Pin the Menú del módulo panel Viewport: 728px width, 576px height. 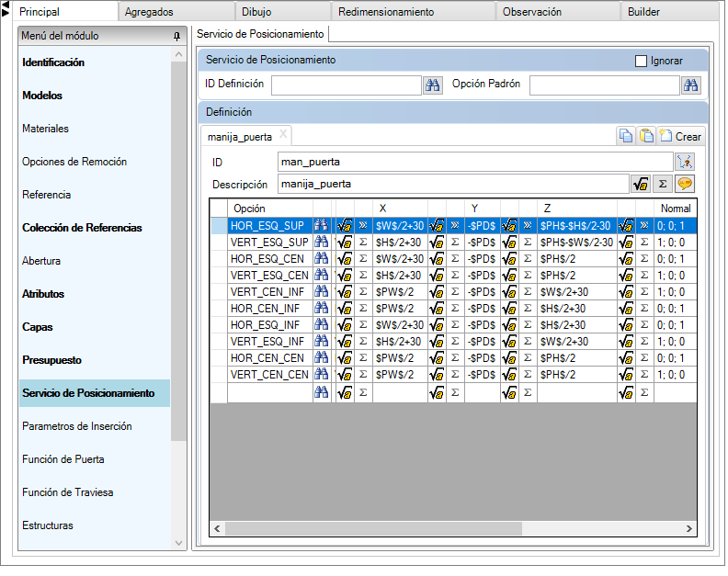click(176, 36)
